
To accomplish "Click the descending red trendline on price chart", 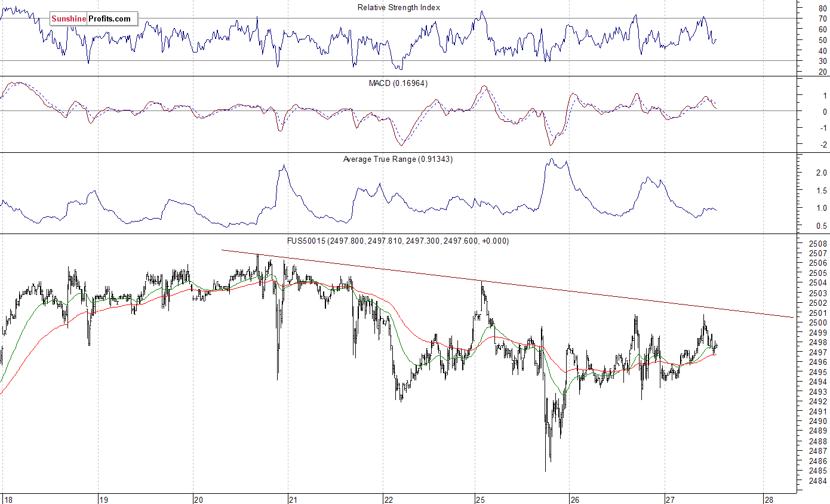I will 508,284.
